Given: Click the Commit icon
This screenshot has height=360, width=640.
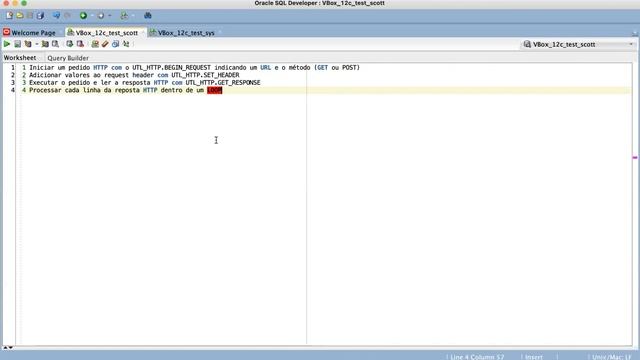Looking at the screenshot, I should (70, 44).
